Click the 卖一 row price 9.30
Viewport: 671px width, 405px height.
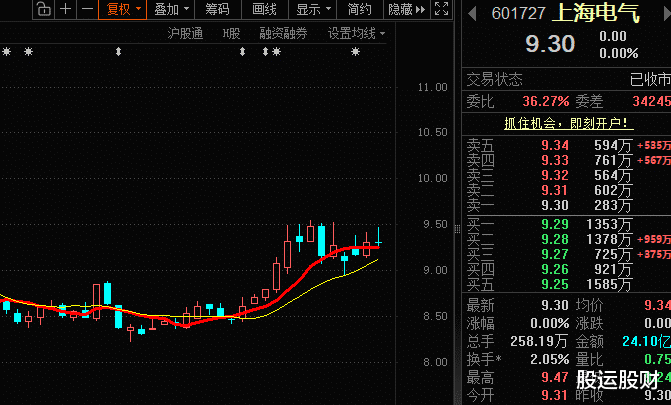click(x=555, y=205)
